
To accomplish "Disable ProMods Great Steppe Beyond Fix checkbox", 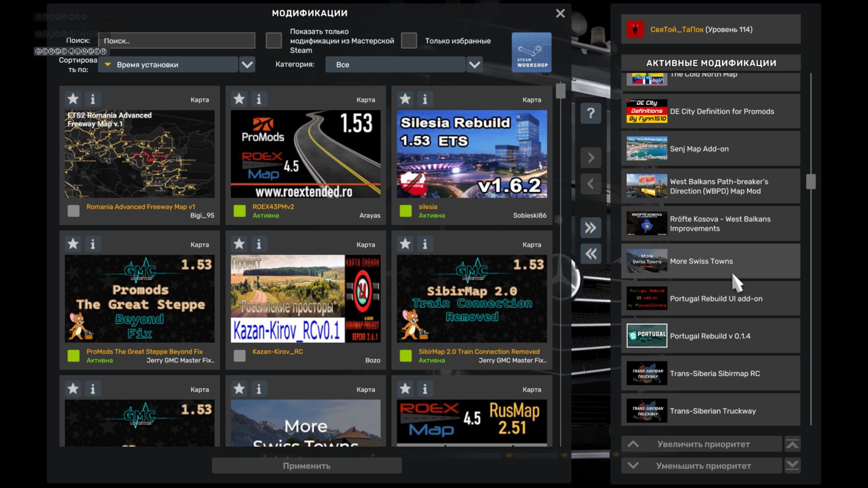I will [73, 355].
